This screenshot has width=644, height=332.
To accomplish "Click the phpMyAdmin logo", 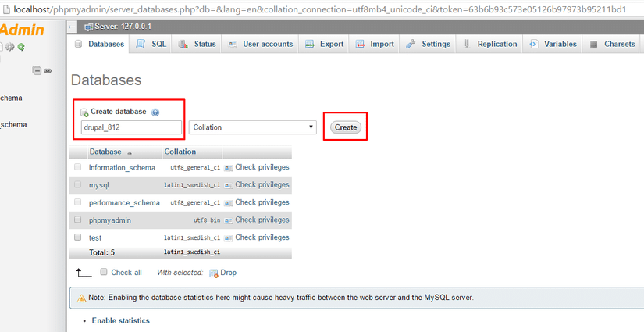I will [x=22, y=30].
